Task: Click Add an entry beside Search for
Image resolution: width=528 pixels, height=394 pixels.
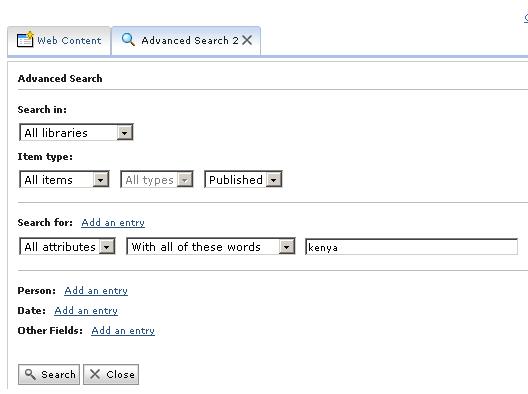Action: click(x=113, y=223)
